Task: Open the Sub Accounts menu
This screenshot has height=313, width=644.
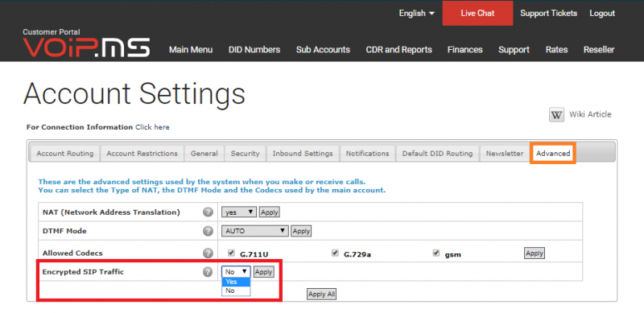Action: [x=323, y=50]
